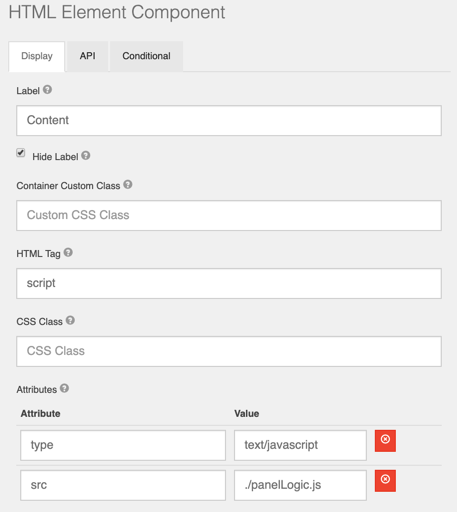Click the HTML Tag field with script
457x512 pixels.
click(x=229, y=283)
